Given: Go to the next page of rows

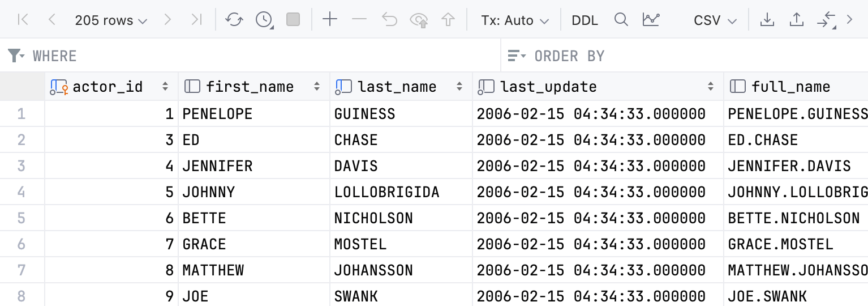Looking at the screenshot, I should click(167, 20).
